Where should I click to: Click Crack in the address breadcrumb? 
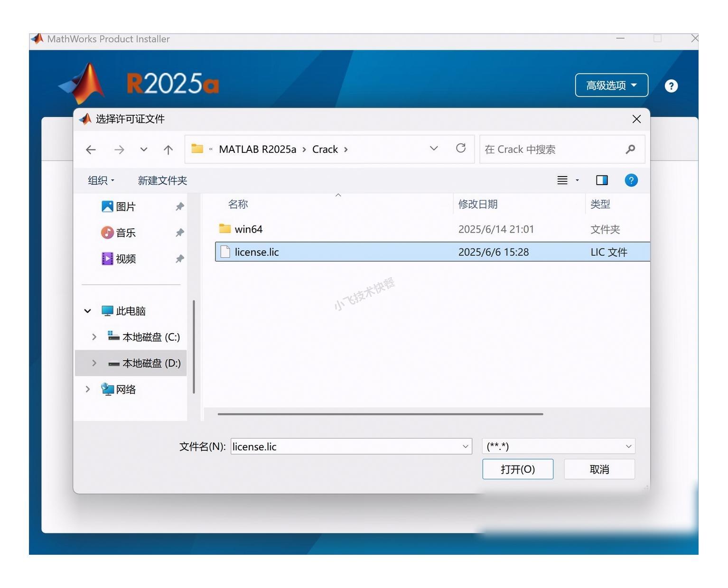325,149
